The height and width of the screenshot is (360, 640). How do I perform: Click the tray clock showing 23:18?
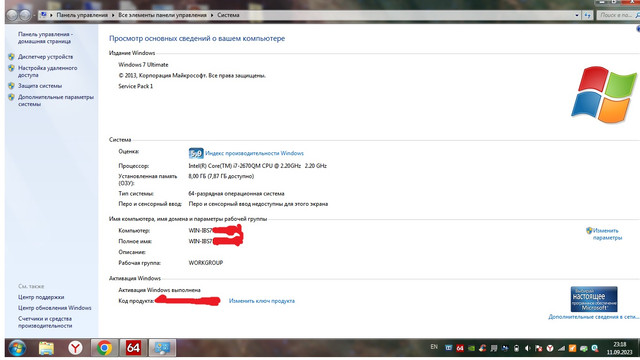point(619,348)
